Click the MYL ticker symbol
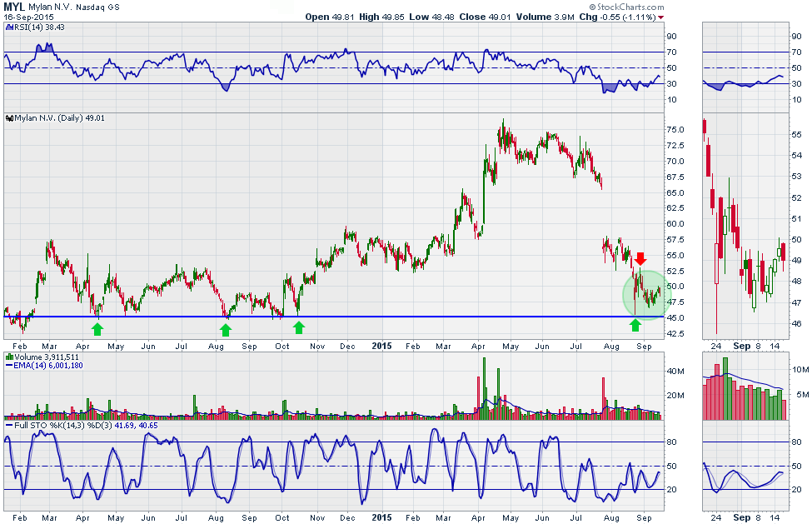812x524 pixels. click(14, 7)
